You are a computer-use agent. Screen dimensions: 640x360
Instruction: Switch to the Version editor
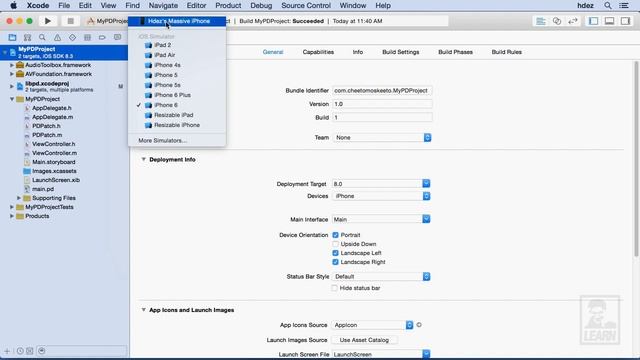(573, 21)
